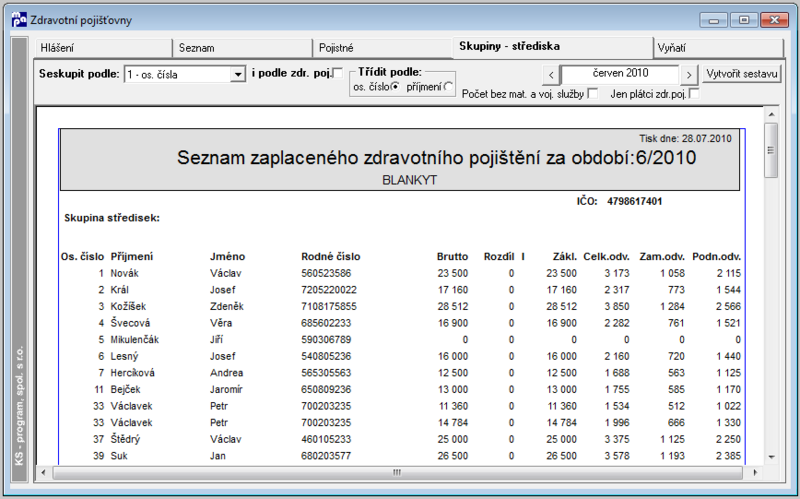800x499 pixels.
Task: Click horizontal scrollbar left arrow
Action: pos(43,472)
